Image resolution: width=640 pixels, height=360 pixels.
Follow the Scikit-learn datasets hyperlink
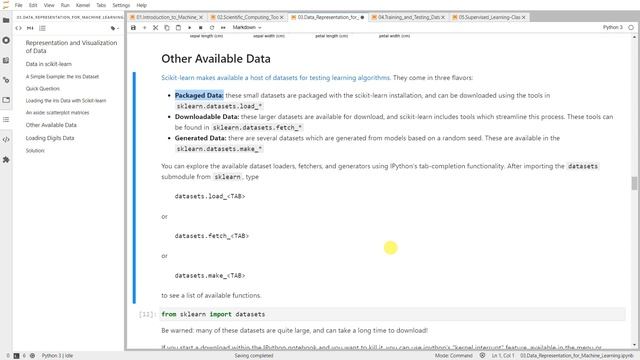(x=276, y=78)
